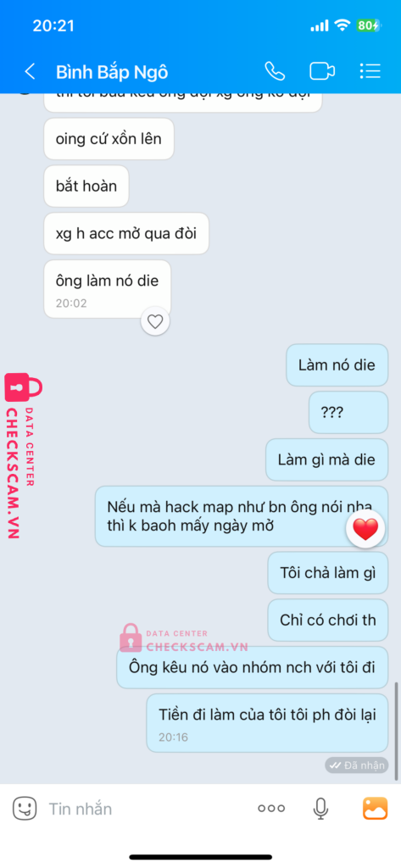Toggle heart reaction on "ông làm nó die"
Image resolution: width=401 pixels, height=868 pixels.
(x=155, y=321)
